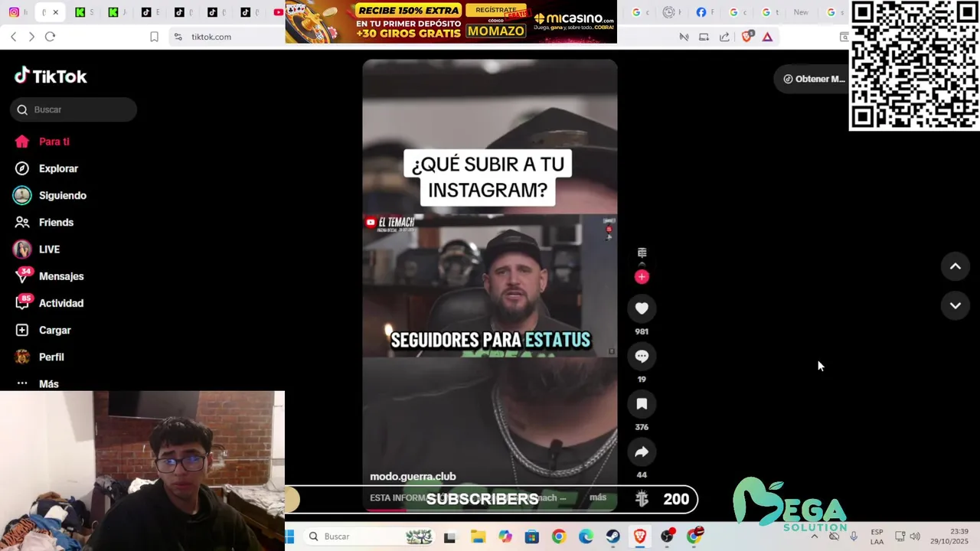Close the active TikTok tab
Image resolution: width=980 pixels, height=551 pixels.
pos(55,12)
